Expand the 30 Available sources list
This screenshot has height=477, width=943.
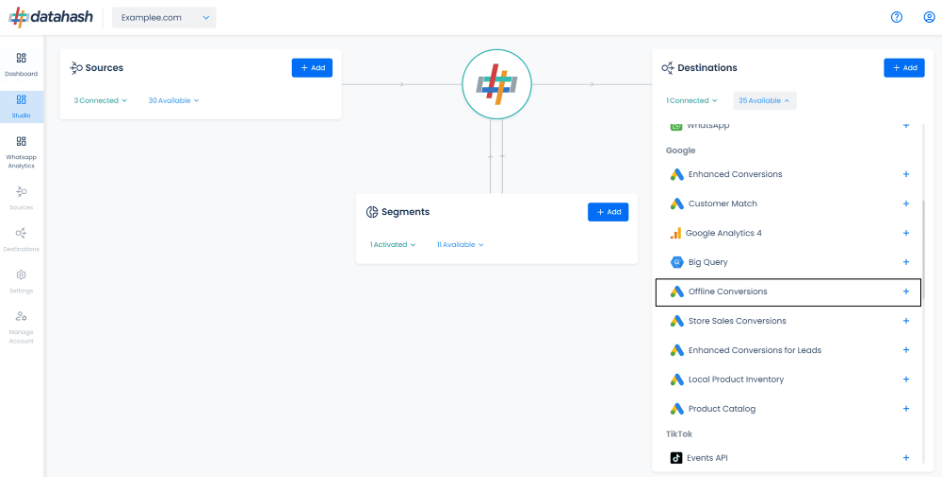click(x=173, y=100)
